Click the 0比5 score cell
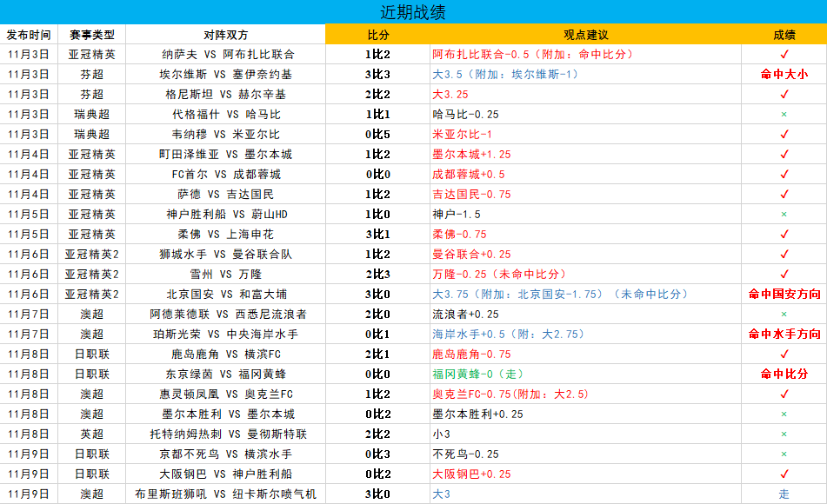The width and height of the screenshot is (827, 504). 377,134
